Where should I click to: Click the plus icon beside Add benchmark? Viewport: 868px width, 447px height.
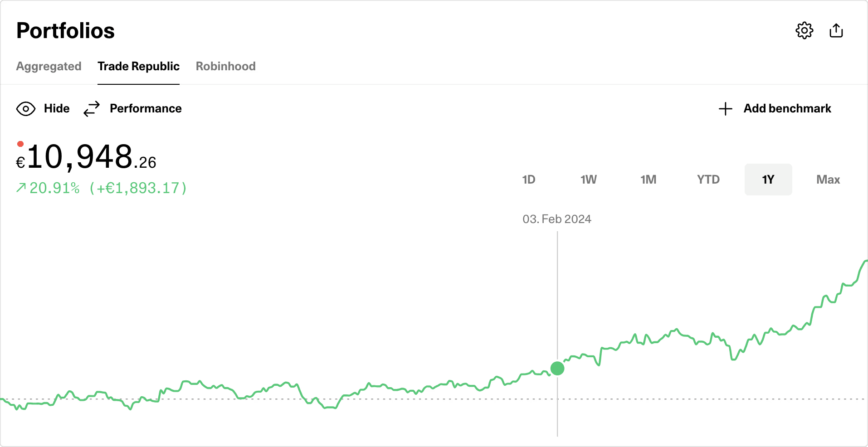725,109
